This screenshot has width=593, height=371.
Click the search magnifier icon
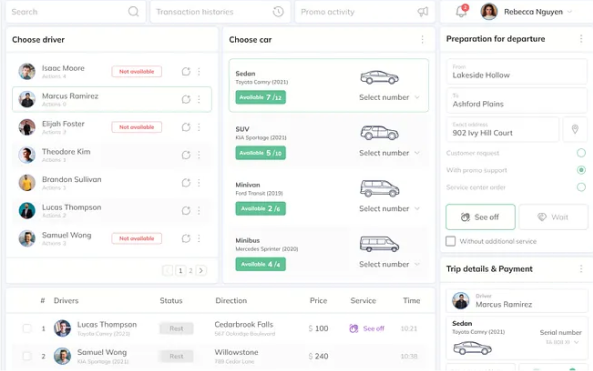pyautogui.click(x=133, y=12)
